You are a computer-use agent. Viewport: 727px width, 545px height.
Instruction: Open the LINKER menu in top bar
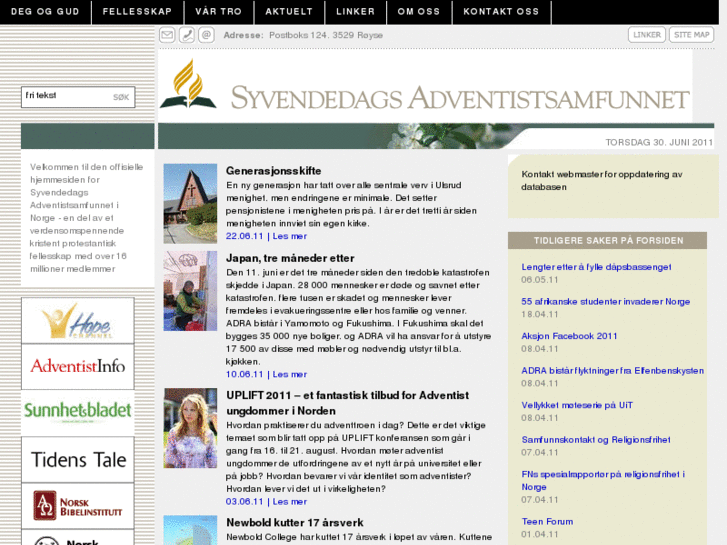click(355, 12)
